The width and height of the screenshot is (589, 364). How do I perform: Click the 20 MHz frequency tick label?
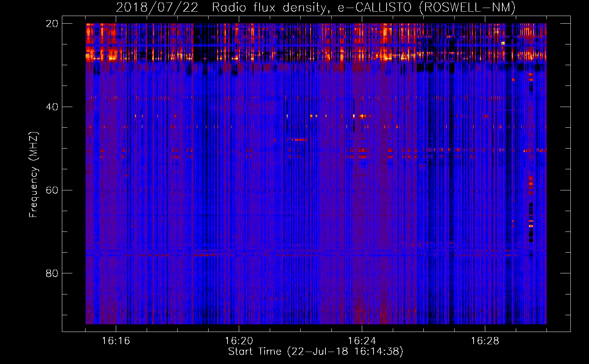coord(52,24)
